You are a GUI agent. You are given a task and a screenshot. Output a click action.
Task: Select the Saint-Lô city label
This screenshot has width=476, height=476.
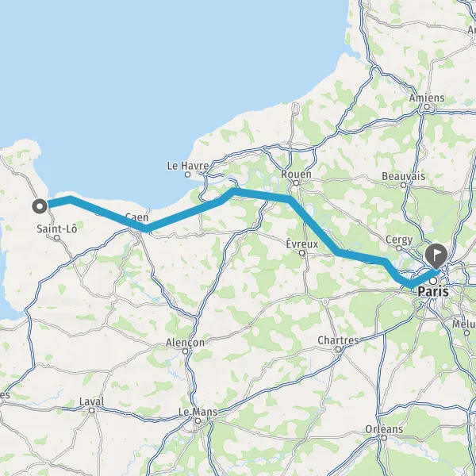point(57,228)
